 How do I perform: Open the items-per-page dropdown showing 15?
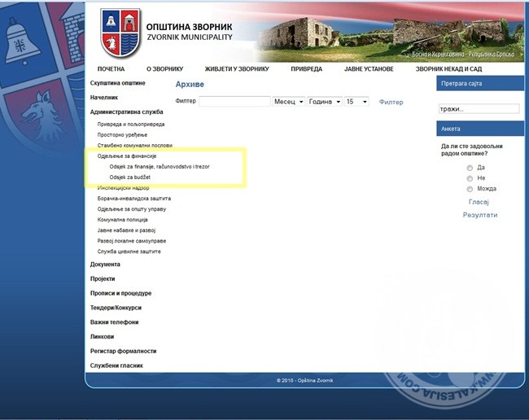coord(356,102)
